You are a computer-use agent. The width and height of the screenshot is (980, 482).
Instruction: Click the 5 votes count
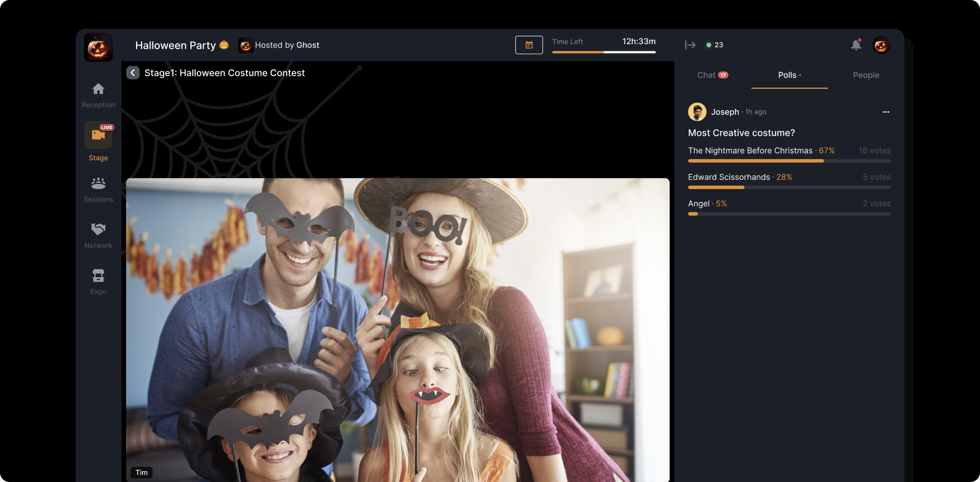877,177
